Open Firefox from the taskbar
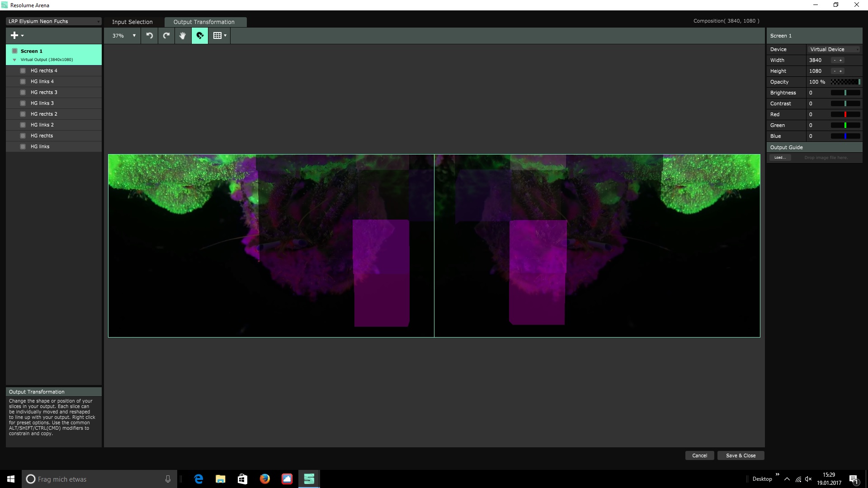 (x=265, y=479)
